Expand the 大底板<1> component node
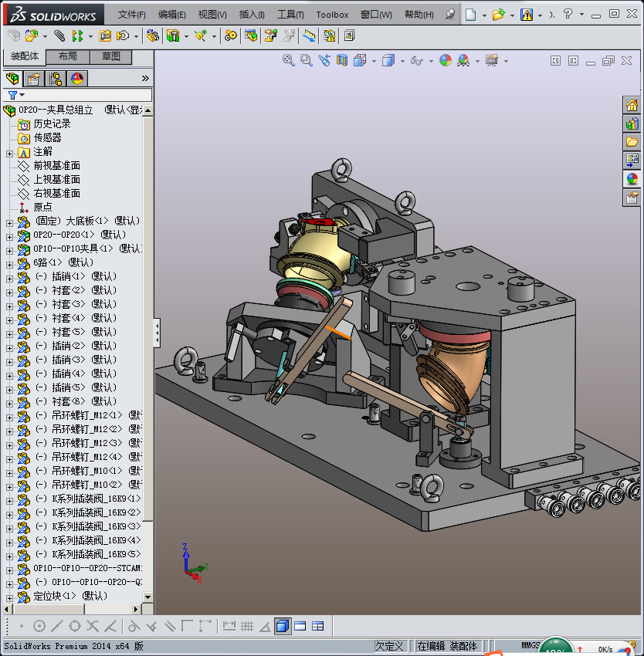 9,221
